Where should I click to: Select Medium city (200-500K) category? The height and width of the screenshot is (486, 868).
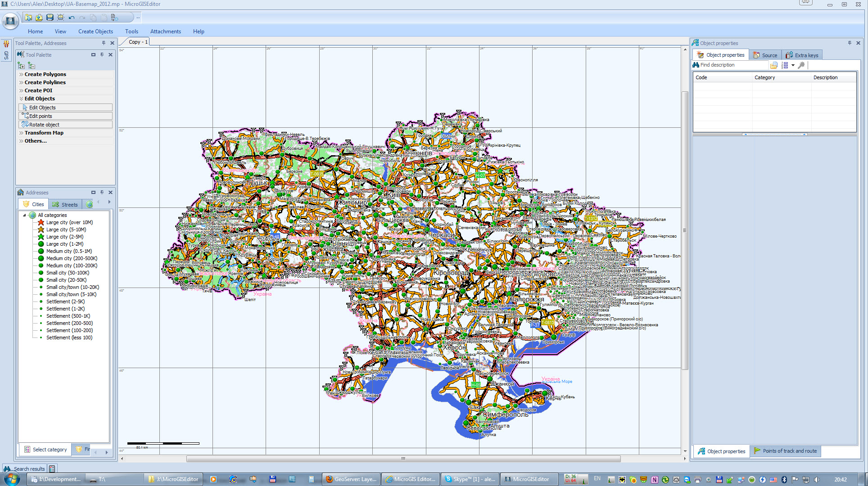click(x=72, y=258)
